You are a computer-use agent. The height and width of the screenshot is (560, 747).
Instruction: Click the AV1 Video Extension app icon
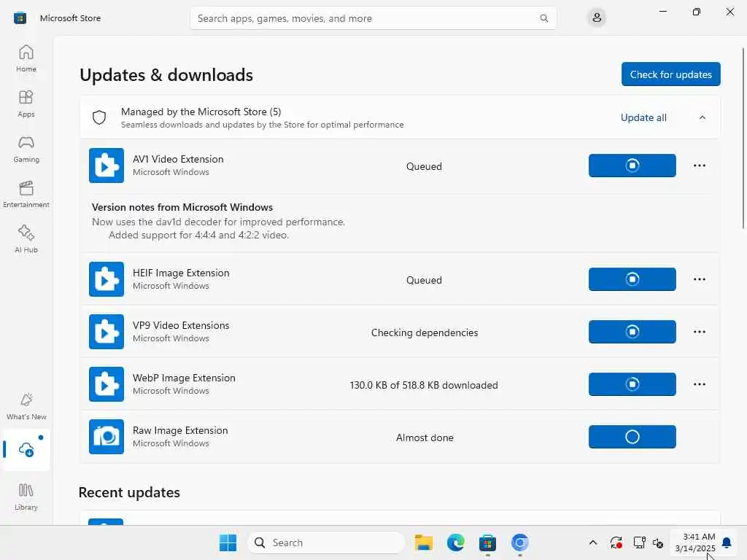[107, 166]
